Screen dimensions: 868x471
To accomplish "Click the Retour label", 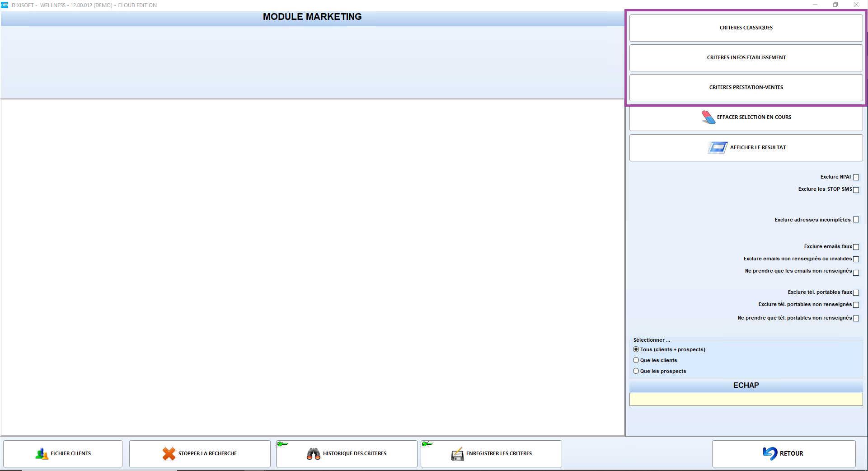I will 791,453.
